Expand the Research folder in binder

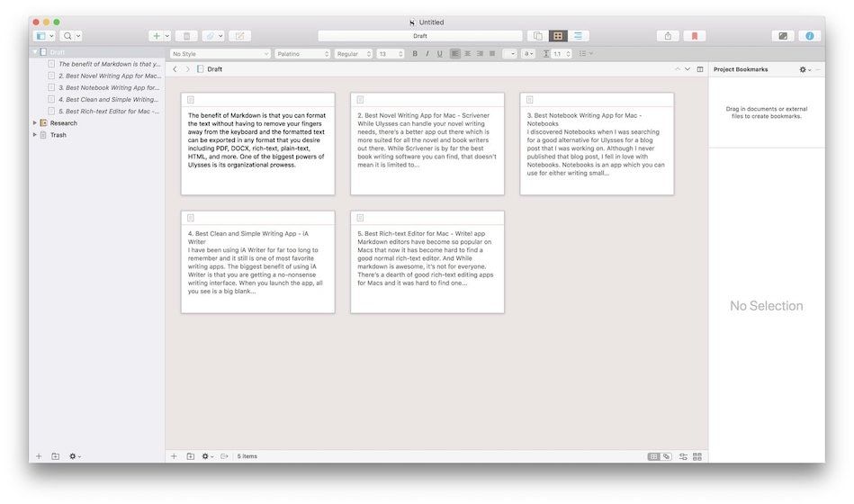(x=35, y=123)
